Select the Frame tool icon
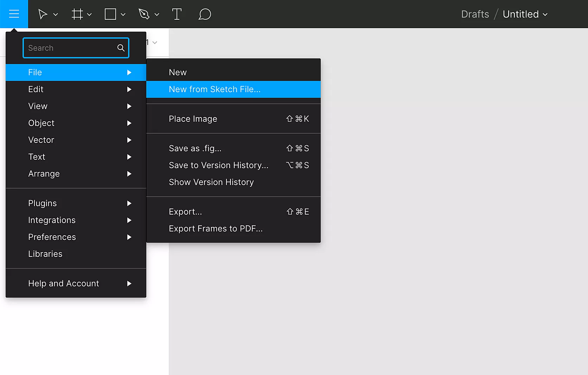The image size is (588, 375). pyautogui.click(x=77, y=14)
